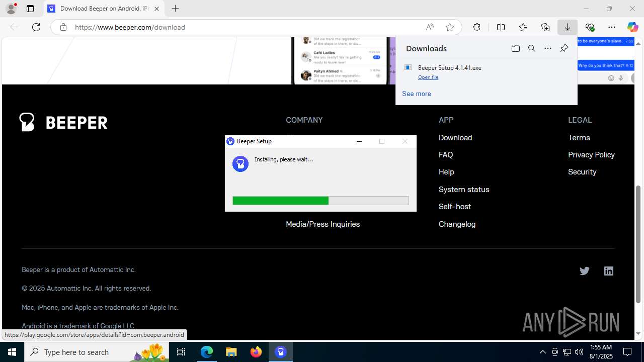Open Collections icon in toolbar

545,27
